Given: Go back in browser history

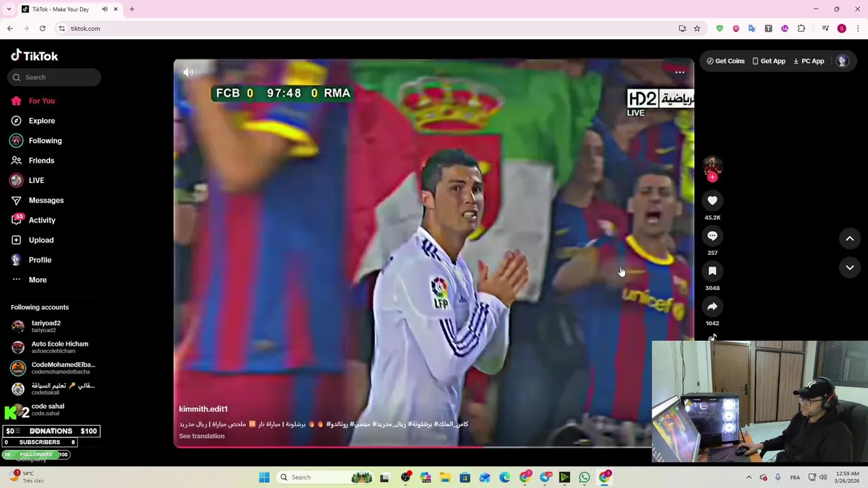Looking at the screenshot, I should [10, 28].
